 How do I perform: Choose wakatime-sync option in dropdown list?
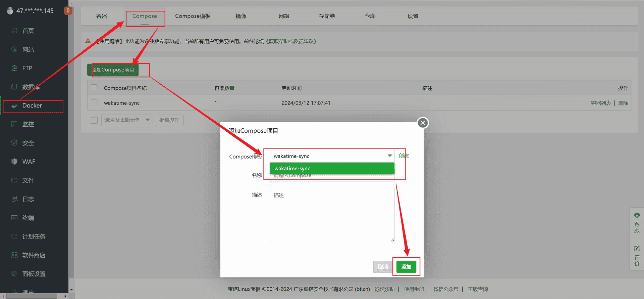click(x=332, y=168)
